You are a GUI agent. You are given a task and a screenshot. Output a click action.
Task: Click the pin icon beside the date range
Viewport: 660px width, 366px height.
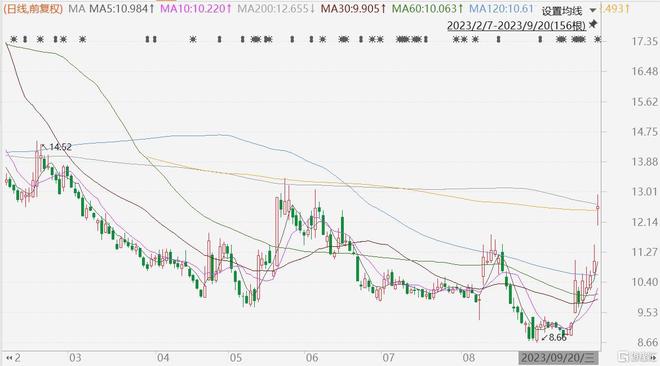593,24
